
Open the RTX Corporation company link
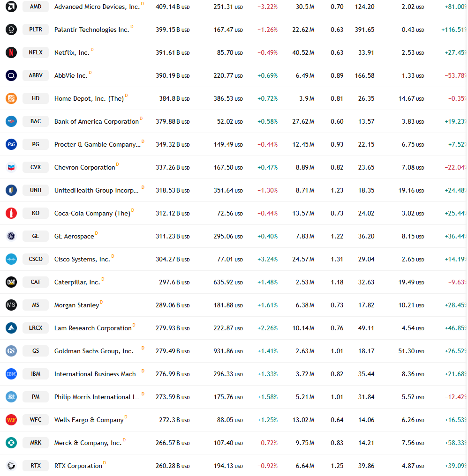click(78, 466)
